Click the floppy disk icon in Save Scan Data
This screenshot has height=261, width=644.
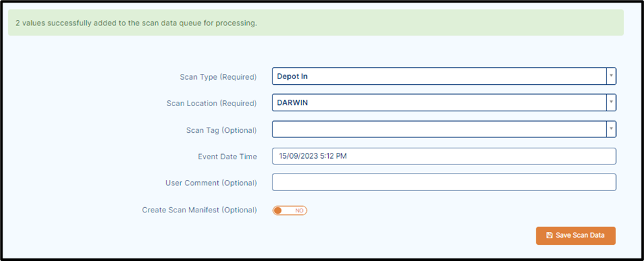tap(549, 236)
